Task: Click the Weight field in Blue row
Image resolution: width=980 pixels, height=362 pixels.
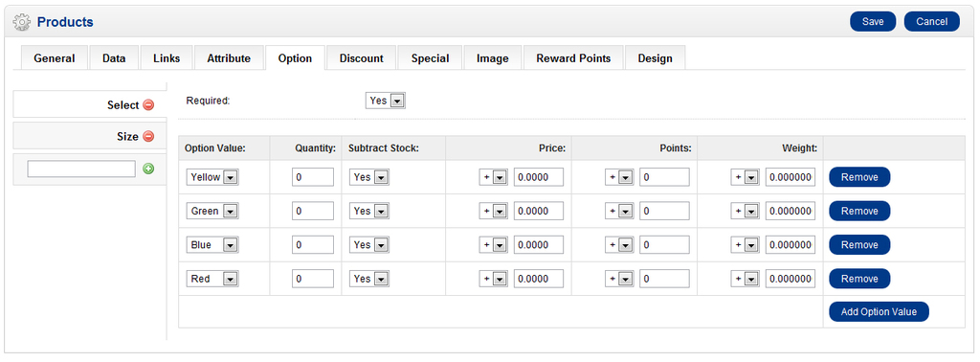Action: [791, 245]
